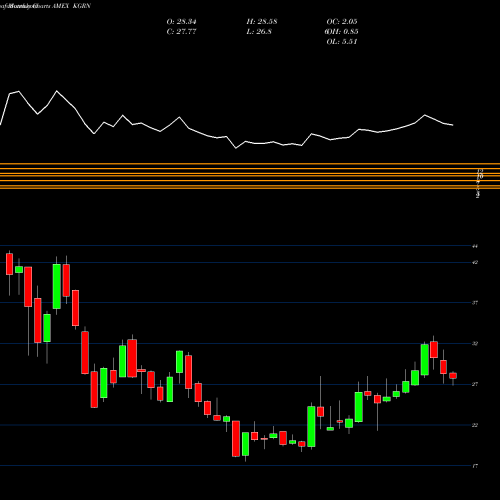Screen dimensions: 500x500
Task: Click the open value O: 28.34
Action: point(181,22)
